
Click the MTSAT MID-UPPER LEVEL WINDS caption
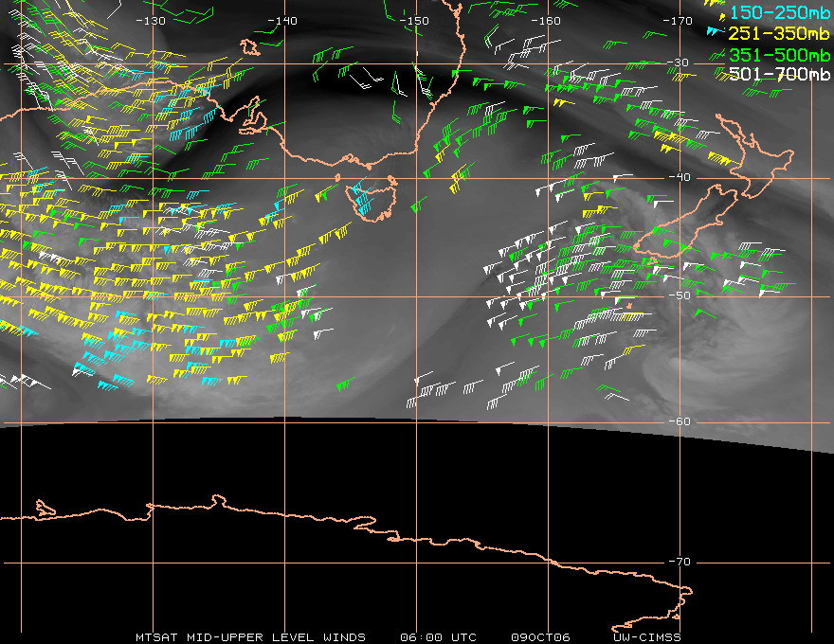pyautogui.click(x=250, y=637)
